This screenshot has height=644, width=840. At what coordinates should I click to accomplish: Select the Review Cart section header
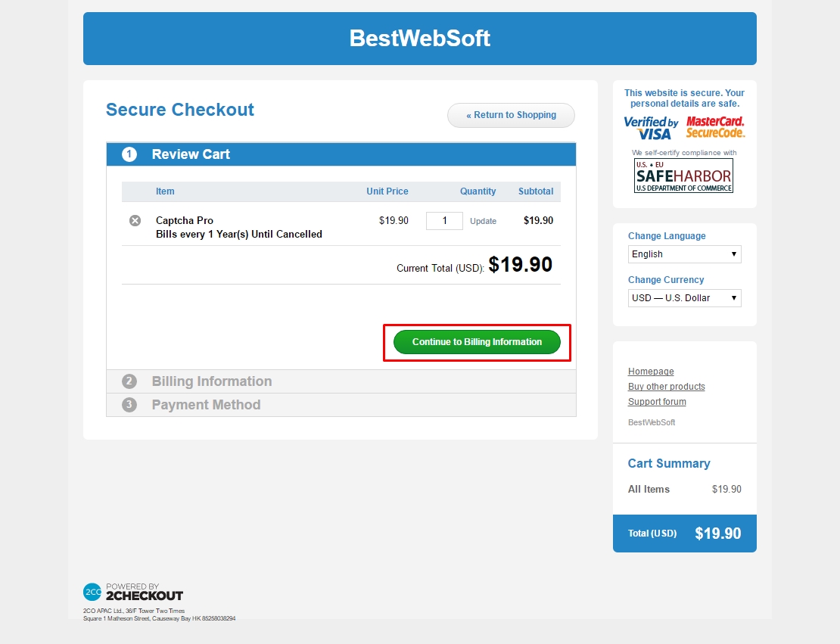[x=341, y=154]
